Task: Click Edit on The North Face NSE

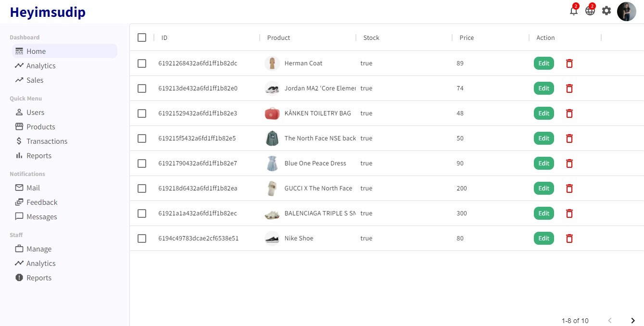Action: point(543,138)
